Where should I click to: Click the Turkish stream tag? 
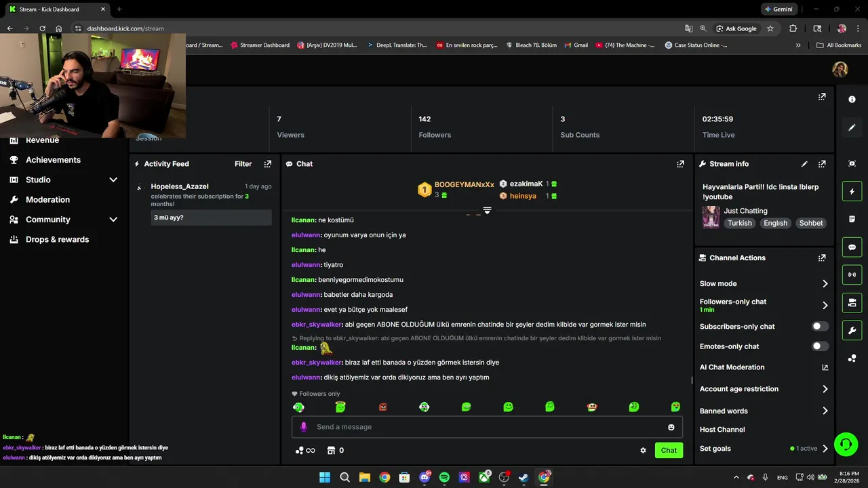[740, 223]
